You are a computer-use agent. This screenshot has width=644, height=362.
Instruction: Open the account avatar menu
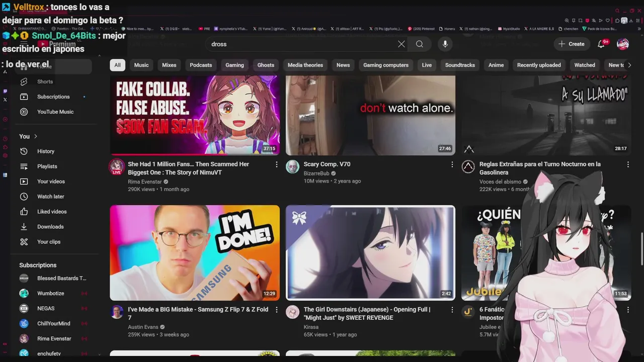pyautogui.click(x=623, y=44)
